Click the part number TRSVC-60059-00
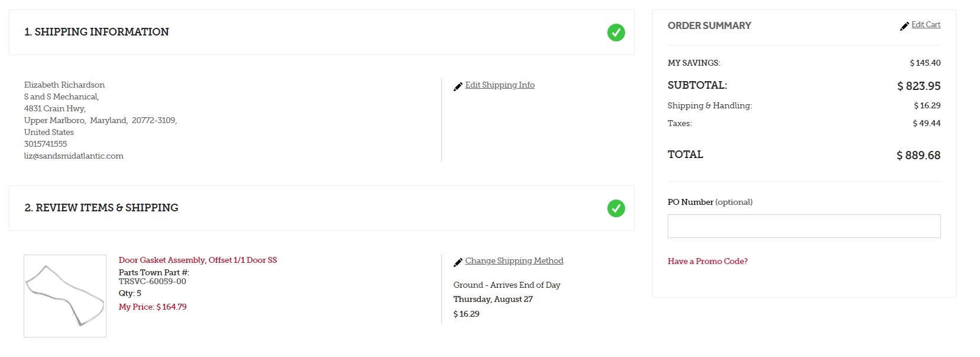 coord(153,282)
